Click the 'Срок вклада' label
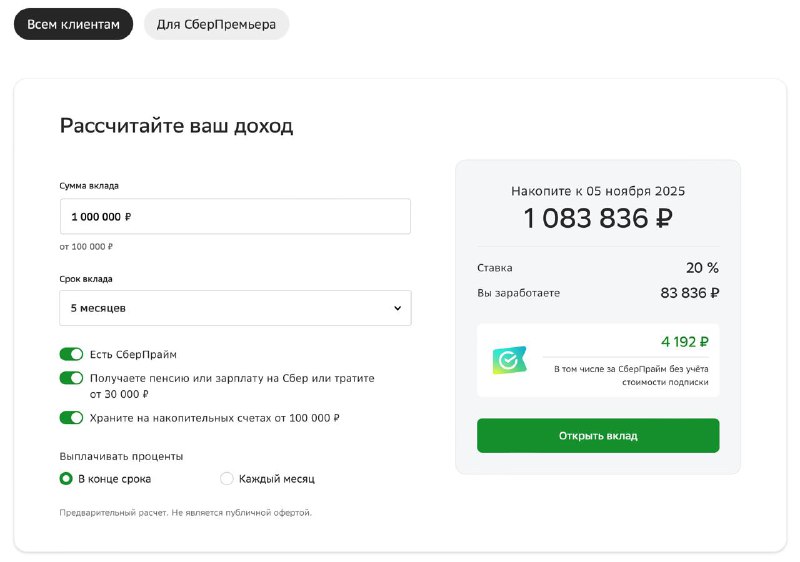The image size is (800, 562). 86,279
